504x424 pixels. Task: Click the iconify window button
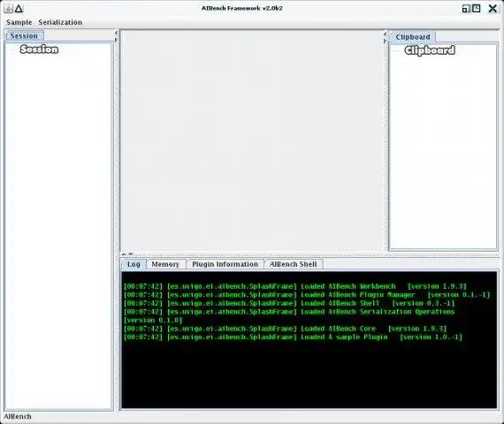466,9
